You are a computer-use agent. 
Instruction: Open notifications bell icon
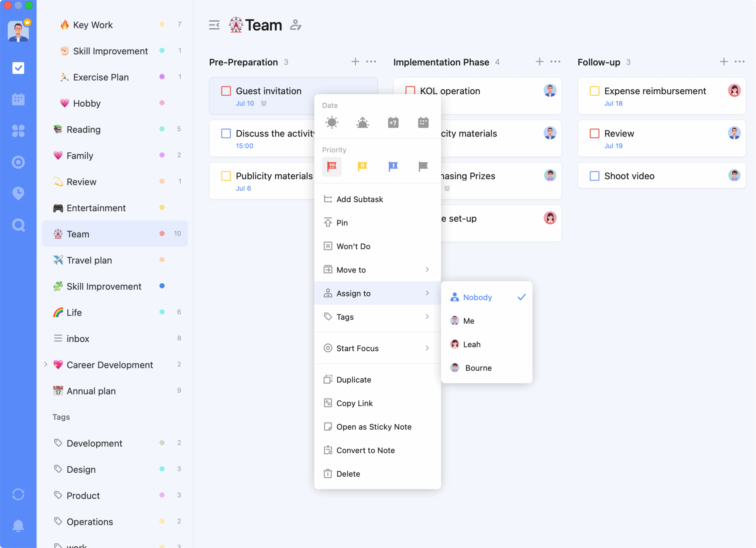pos(18,525)
